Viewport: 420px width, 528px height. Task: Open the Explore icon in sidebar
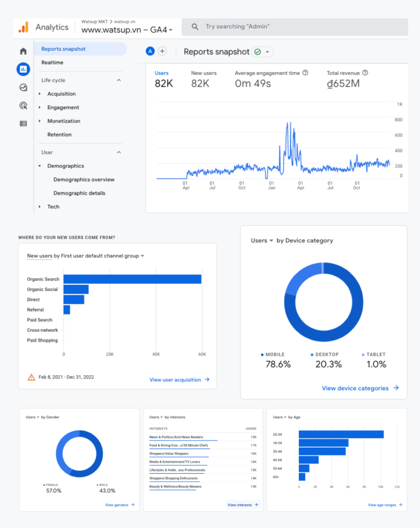[23, 88]
